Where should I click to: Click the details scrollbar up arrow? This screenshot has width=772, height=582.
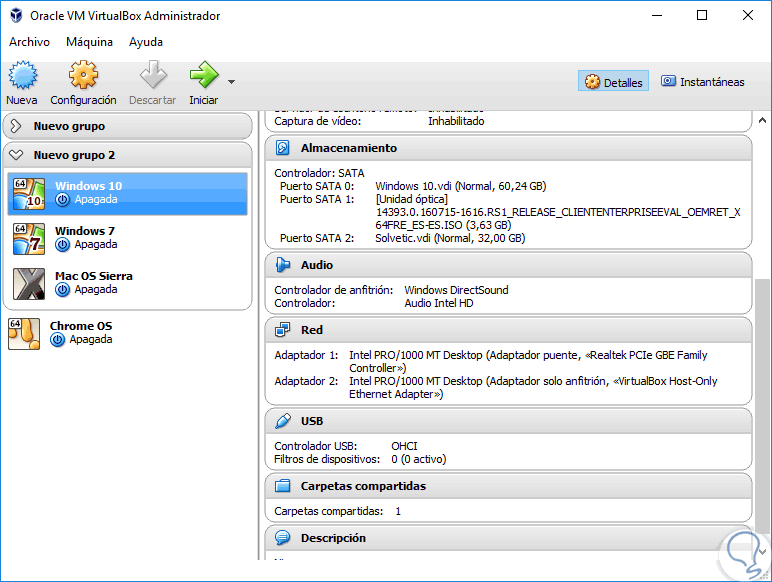(762, 120)
